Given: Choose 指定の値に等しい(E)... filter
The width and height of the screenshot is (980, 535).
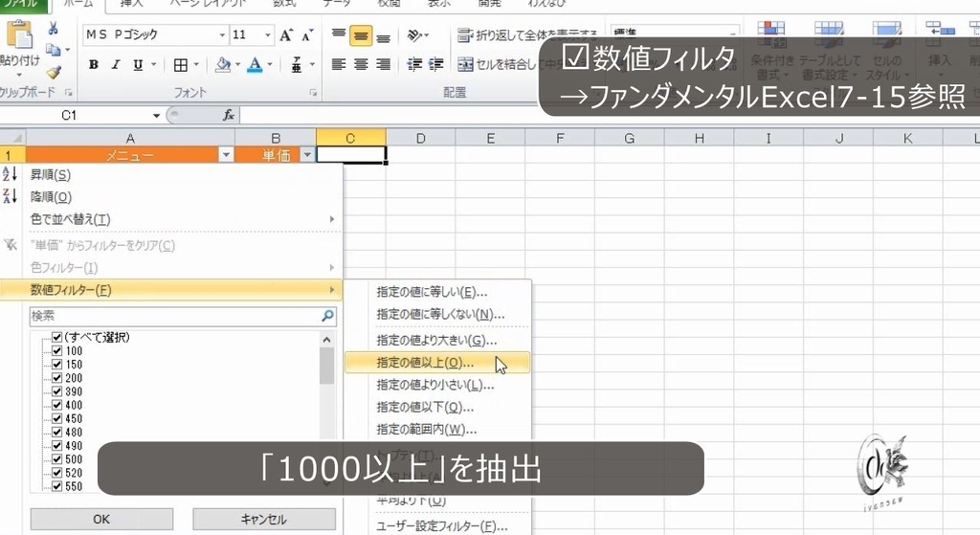Looking at the screenshot, I should (x=437, y=292).
